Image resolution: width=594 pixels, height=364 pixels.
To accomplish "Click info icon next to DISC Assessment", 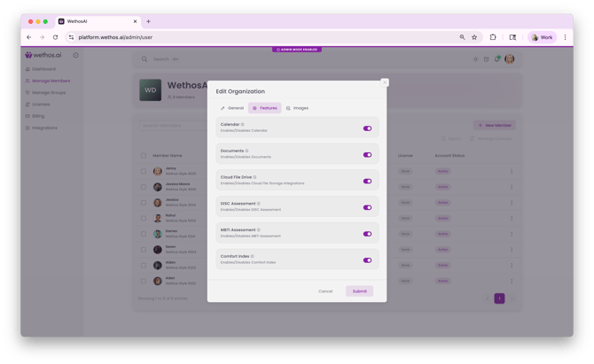I will pos(258,204).
